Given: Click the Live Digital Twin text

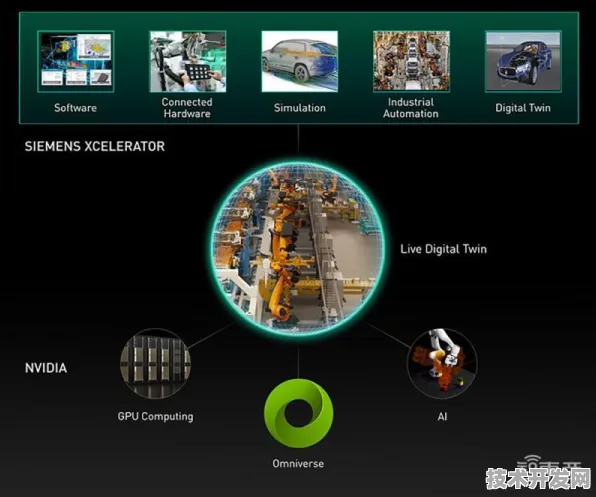Looking at the screenshot, I should coord(443,249).
